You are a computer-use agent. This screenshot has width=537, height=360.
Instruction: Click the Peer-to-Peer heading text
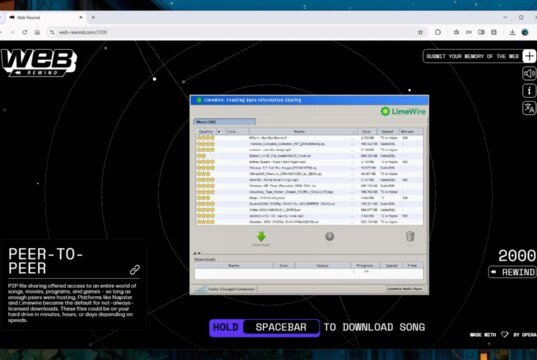pos(45,261)
